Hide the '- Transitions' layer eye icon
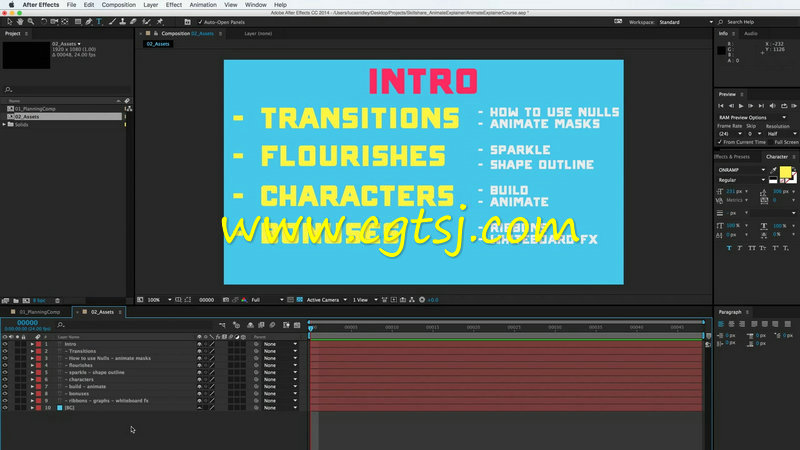800x450 pixels. tap(5, 351)
